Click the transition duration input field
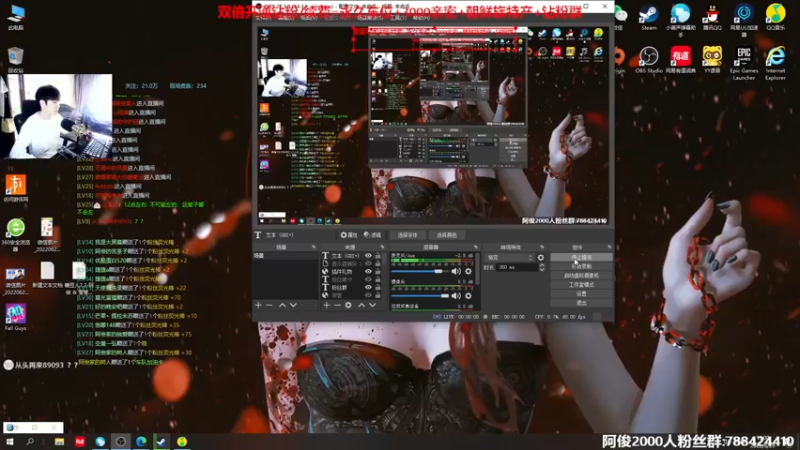Image resolution: width=800 pixels, height=450 pixels. [517, 267]
